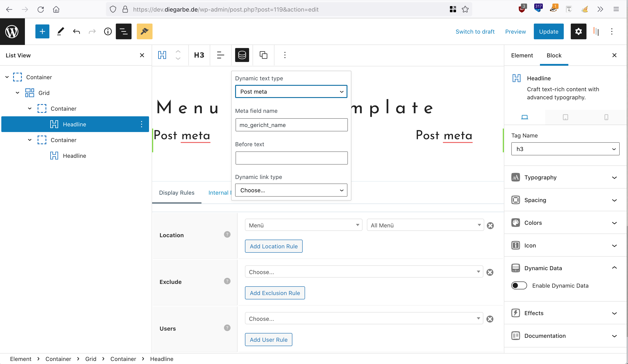628x364 pixels.
Task: Click Add User Rule button
Action: click(x=269, y=340)
